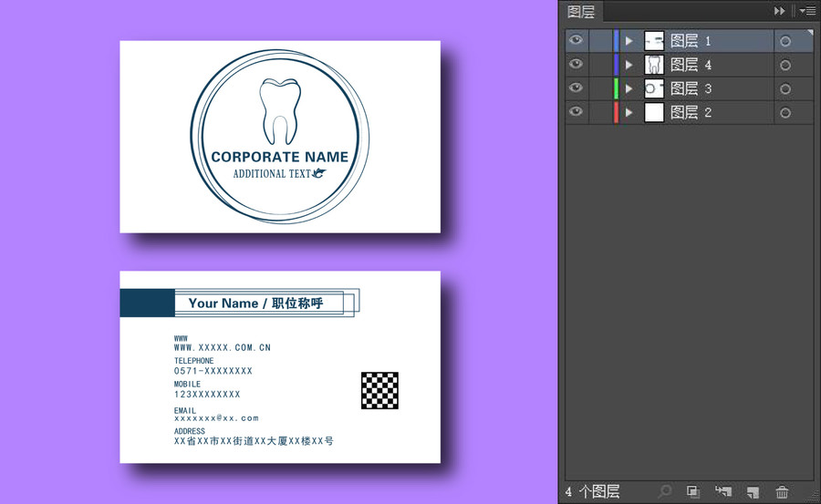Image resolution: width=821 pixels, height=504 pixels.
Task: Click the target circle for 图层 1
Action: (785, 41)
